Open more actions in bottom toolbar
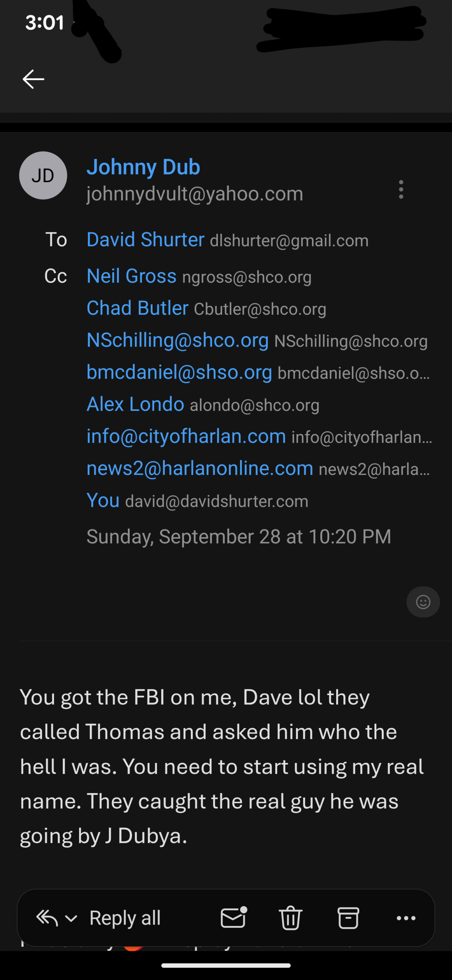Viewport: 452px width, 980px height. (x=406, y=918)
